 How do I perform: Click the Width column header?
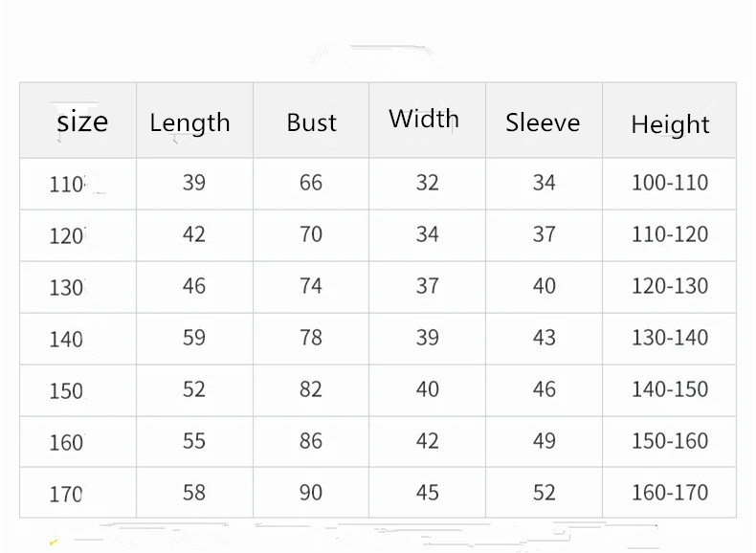coord(424,120)
